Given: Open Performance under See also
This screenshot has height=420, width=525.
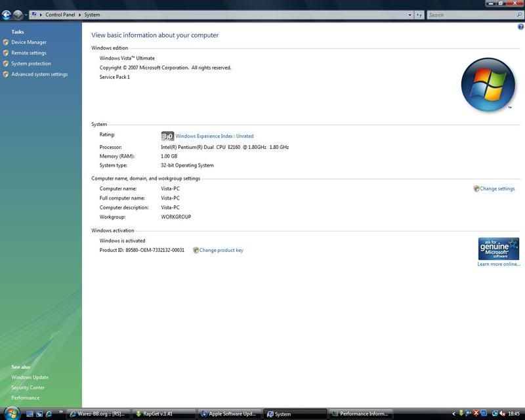Looking at the screenshot, I should (x=26, y=398).
